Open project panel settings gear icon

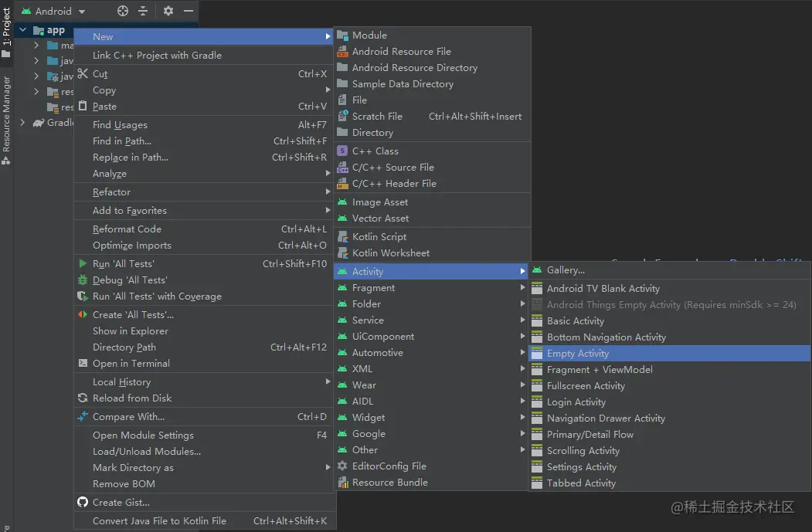(x=168, y=11)
